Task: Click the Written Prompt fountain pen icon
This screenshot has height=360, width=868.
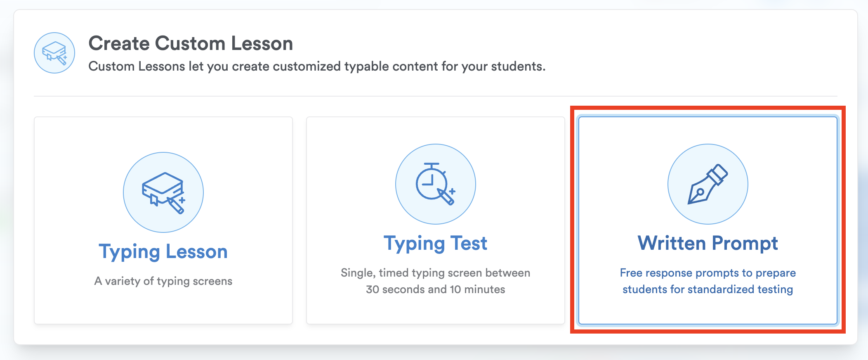Action: point(708,184)
